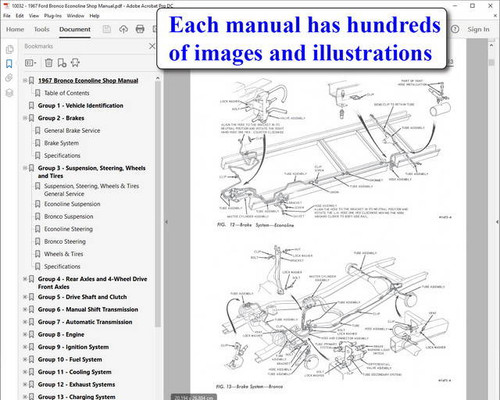Go to Group 10 - Fuel System bookmark
Screen dimensions: 500x400
coord(70,359)
